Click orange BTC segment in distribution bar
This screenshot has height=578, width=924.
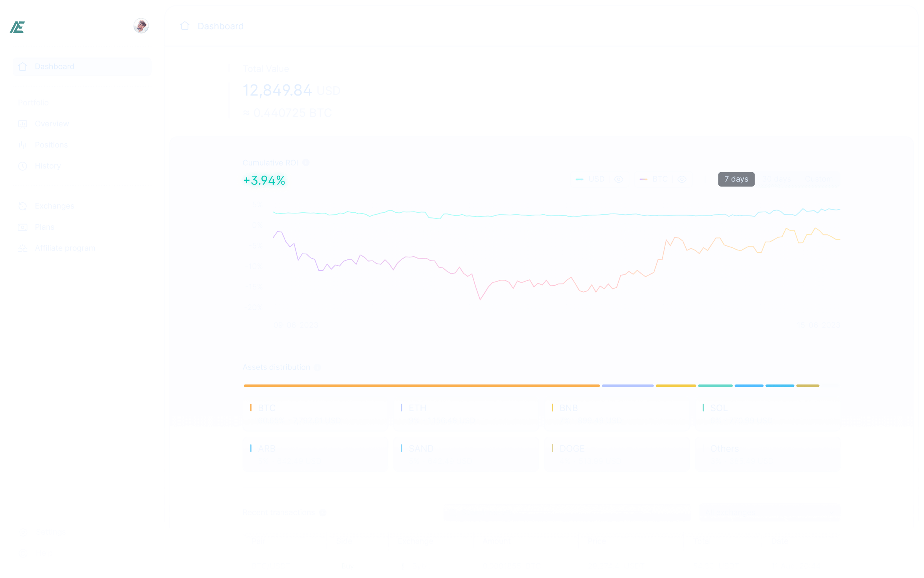421,385
